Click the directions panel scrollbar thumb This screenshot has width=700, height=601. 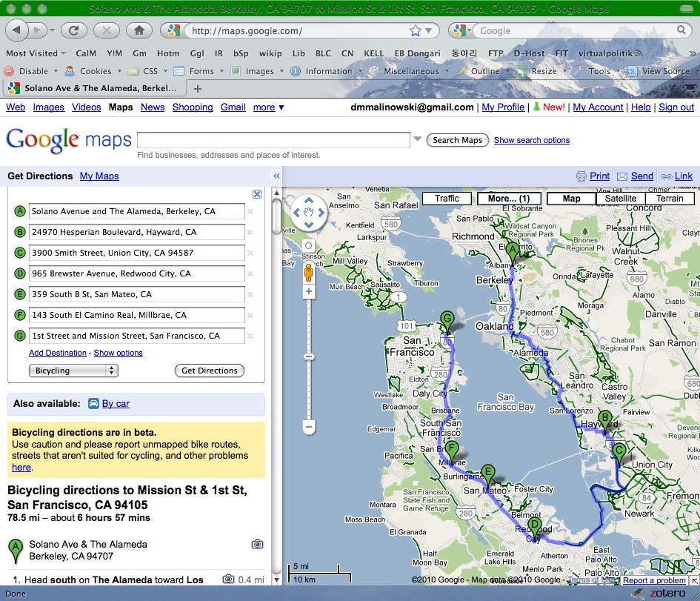tap(277, 216)
